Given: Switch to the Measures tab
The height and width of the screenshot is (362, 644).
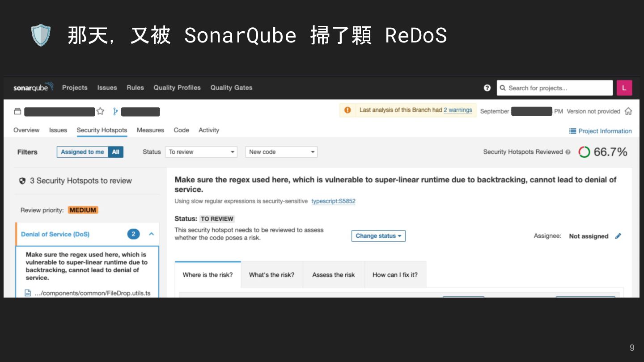Looking at the screenshot, I should 150,130.
